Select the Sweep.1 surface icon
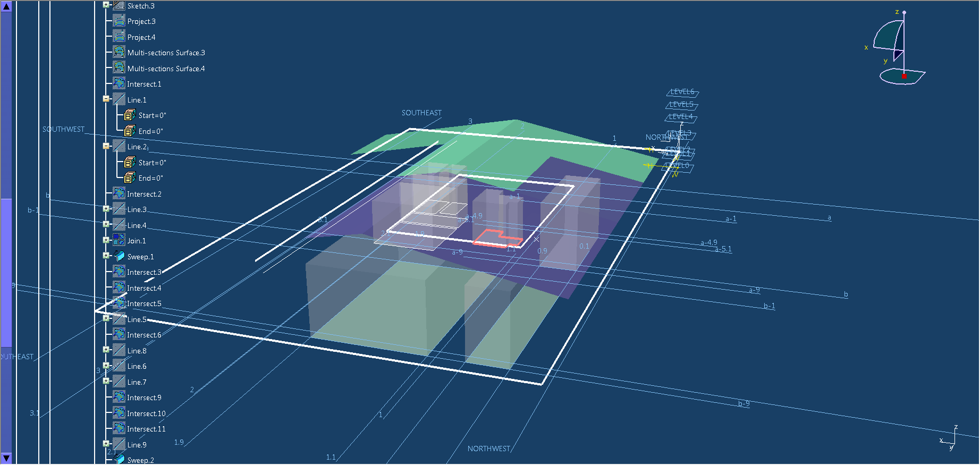The width and height of the screenshot is (980, 465). click(119, 257)
